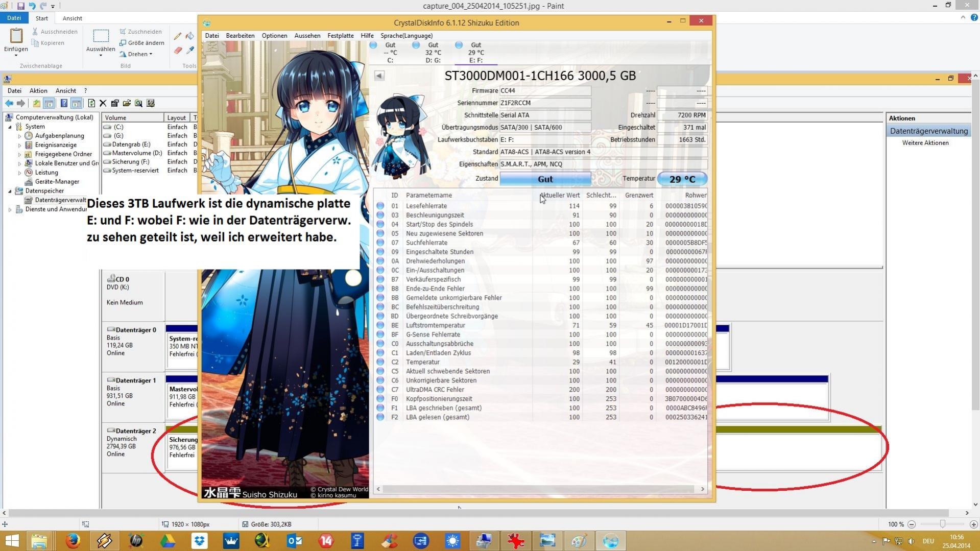The image size is (980, 551).
Task: Click the magnifier search toolbar icon
Action: [x=138, y=104]
